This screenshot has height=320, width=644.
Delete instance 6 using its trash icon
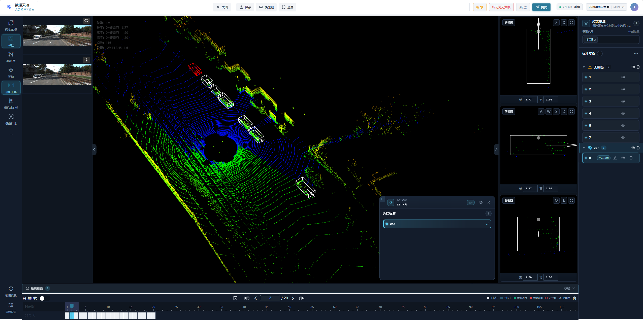point(631,158)
